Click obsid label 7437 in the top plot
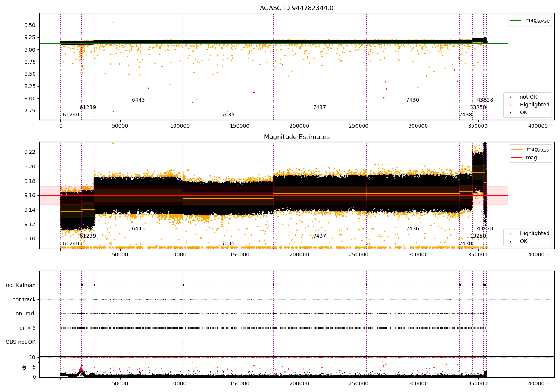Viewport: 560px width, 392px height. pos(320,108)
